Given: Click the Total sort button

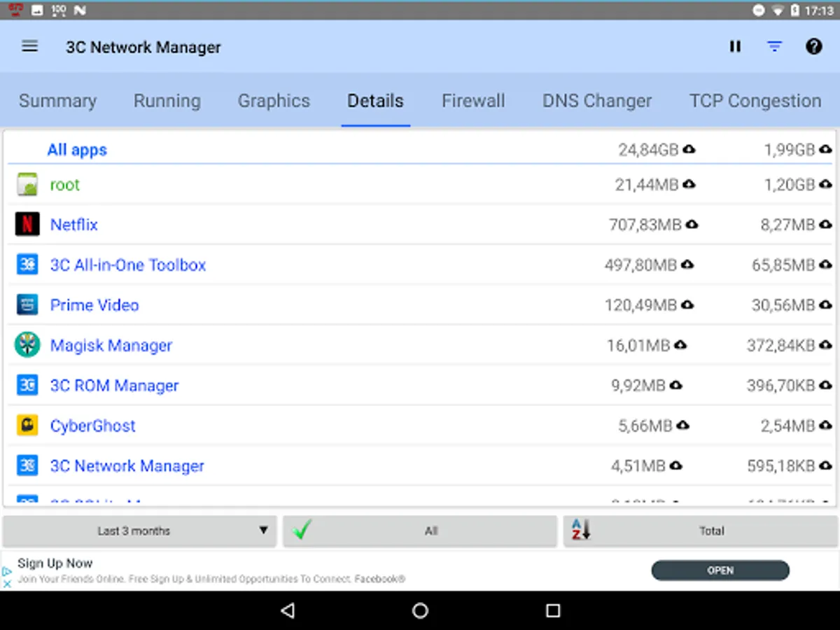Looking at the screenshot, I should point(700,531).
